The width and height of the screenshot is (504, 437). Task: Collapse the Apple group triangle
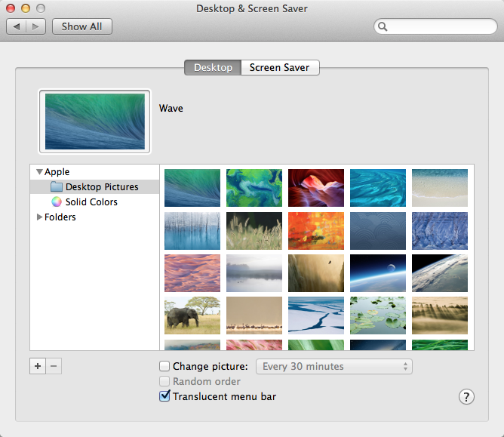[x=39, y=172]
